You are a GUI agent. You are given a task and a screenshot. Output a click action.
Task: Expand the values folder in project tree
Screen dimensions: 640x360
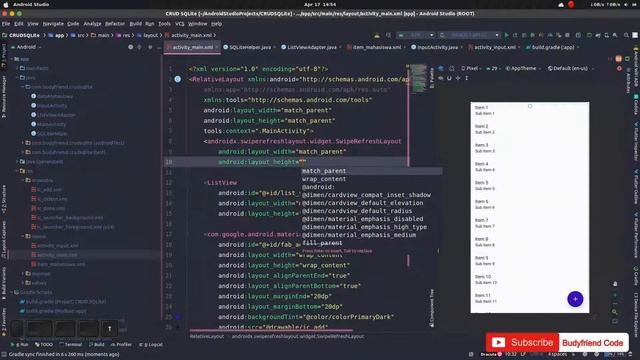tap(23, 283)
